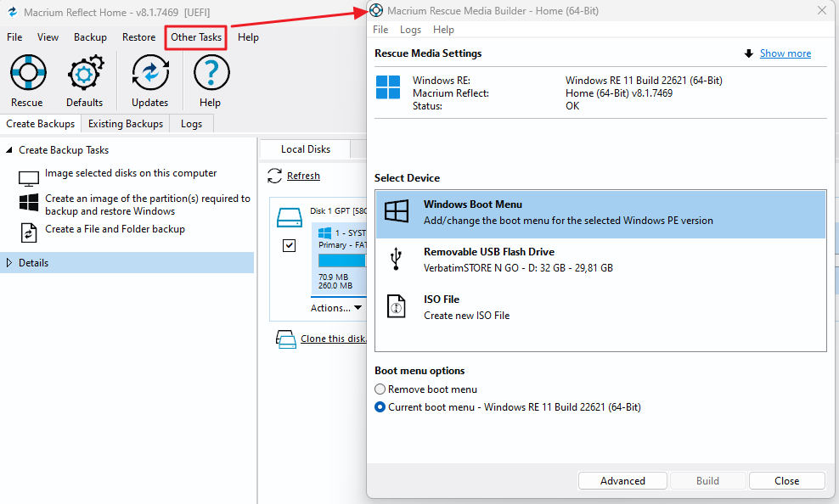Click the Close button in dialog
The image size is (839, 504).
[786, 481]
